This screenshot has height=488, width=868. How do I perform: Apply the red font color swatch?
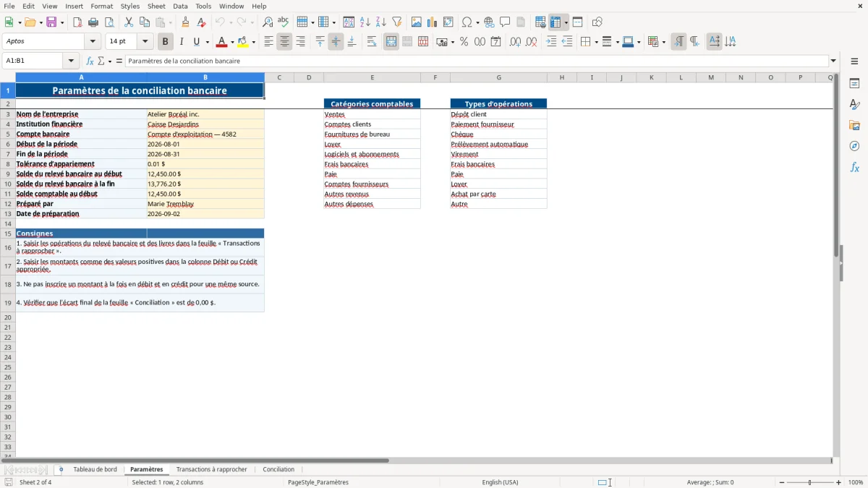point(222,42)
